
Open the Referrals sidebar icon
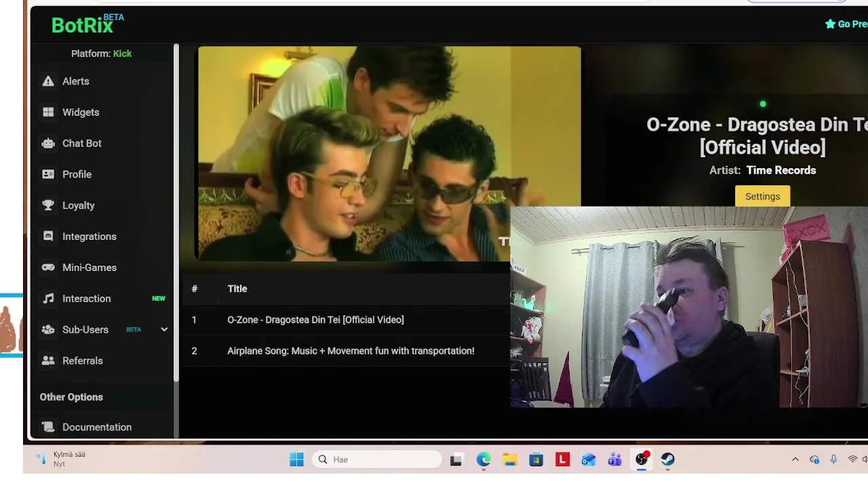[48, 361]
